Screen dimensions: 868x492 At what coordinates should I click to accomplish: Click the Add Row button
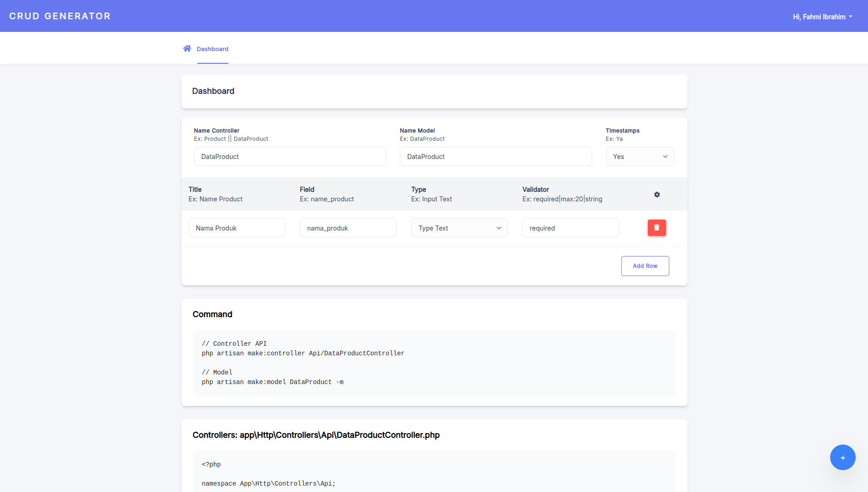[645, 266]
